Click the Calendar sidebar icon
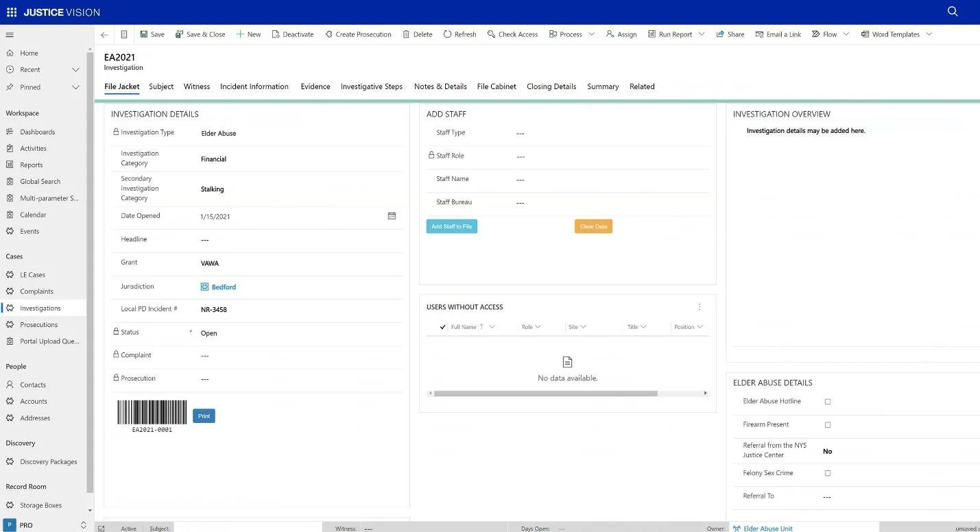980x532 pixels. (x=10, y=215)
